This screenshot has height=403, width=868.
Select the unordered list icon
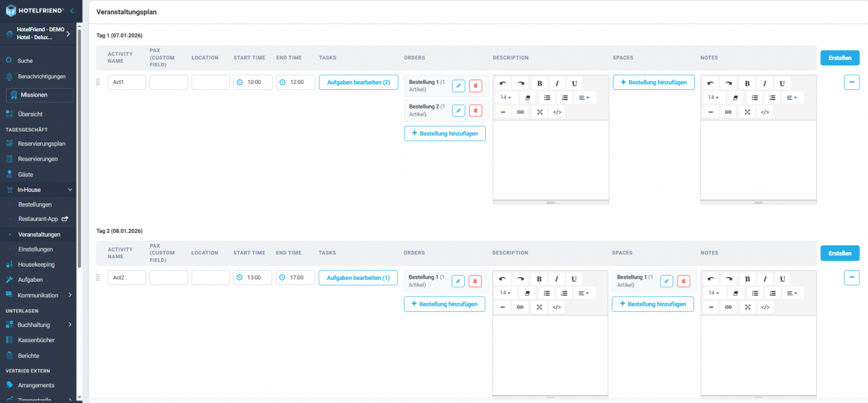click(547, 97)
